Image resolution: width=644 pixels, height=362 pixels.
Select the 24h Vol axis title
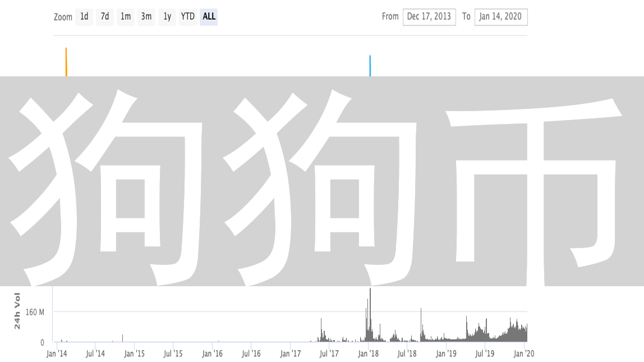17,310
